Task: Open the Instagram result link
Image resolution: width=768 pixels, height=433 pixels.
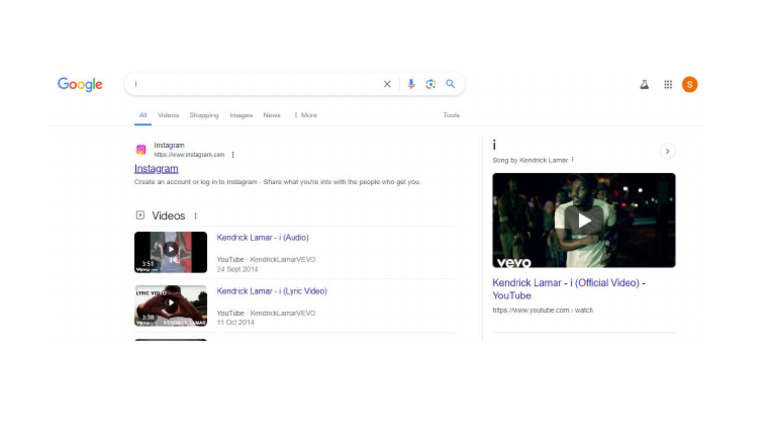Action: click(x=156, y=169)
